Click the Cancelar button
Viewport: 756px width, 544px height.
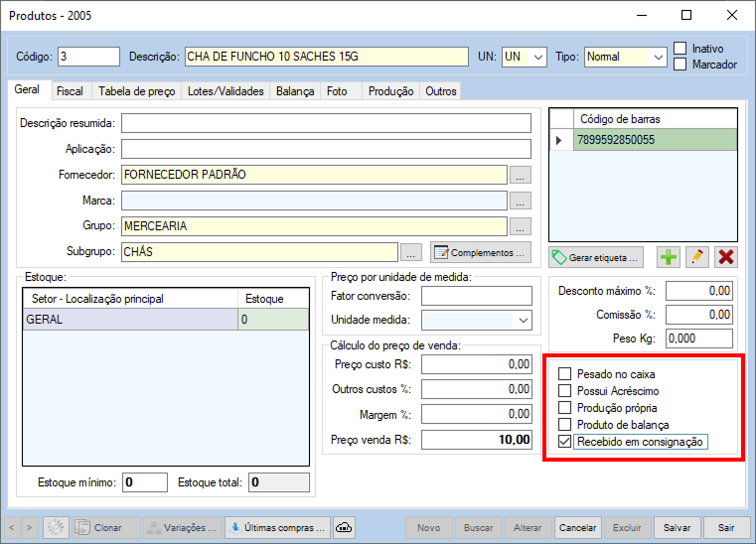click(577, 527)
